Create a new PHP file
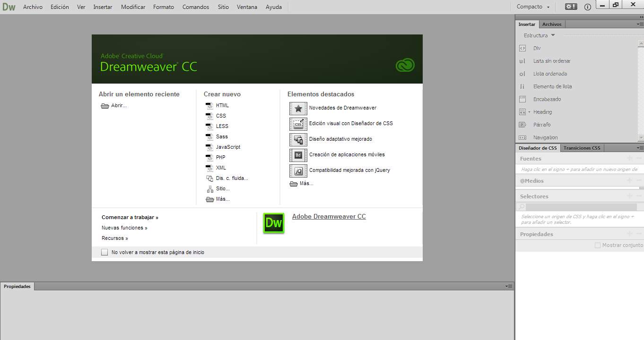Image resolution: width=644 pixels, height=340 pixels. pos(216,158)
